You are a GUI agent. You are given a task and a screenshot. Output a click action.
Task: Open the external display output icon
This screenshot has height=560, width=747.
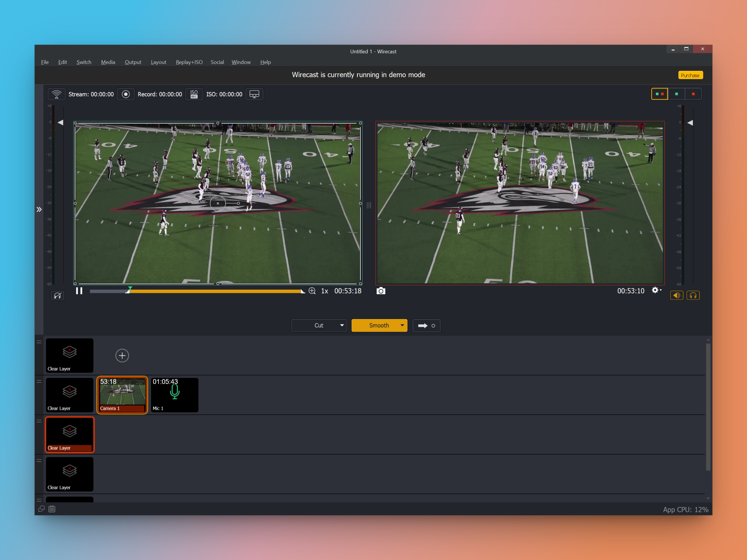pos(254,94)
